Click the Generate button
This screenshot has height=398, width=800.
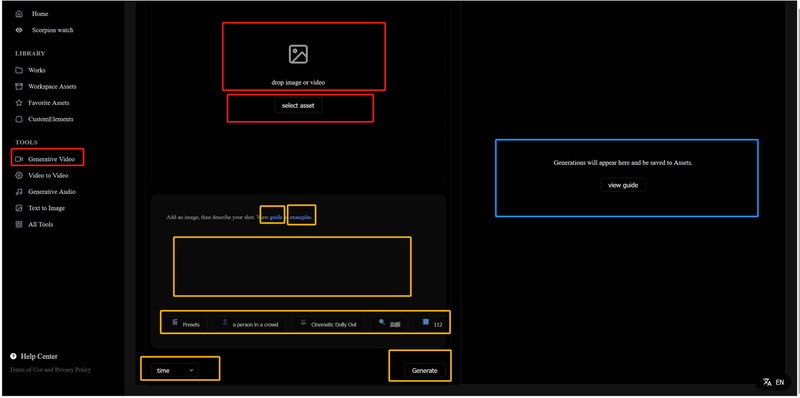coord(424,370)
